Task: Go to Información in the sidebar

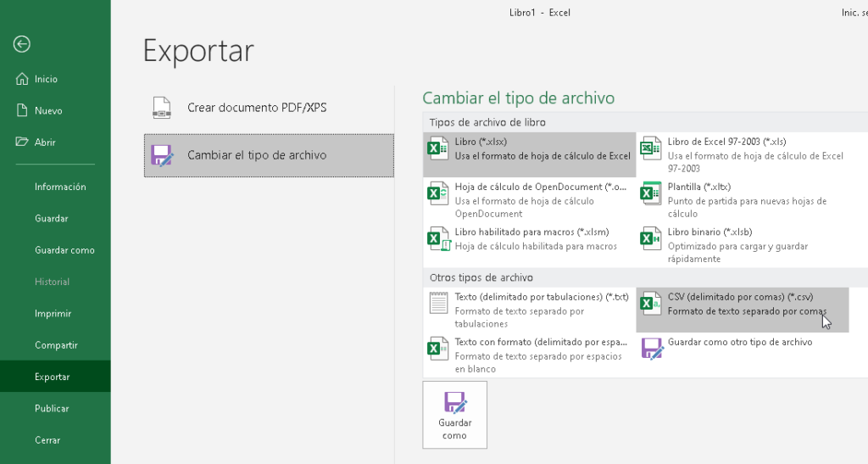Action: [55, 187]
